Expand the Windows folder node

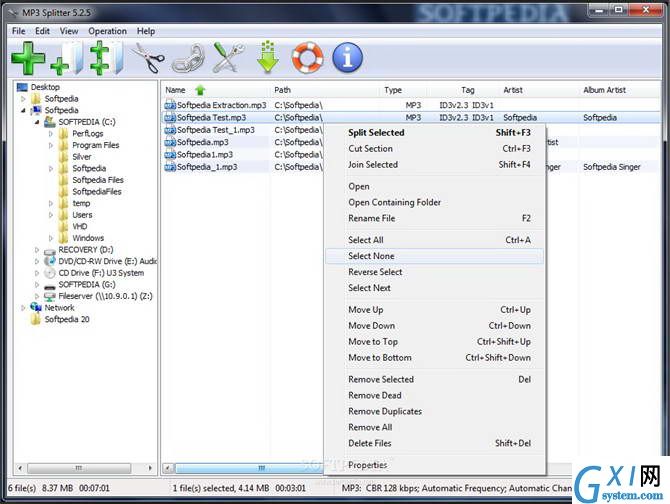[x=50, y=238]
